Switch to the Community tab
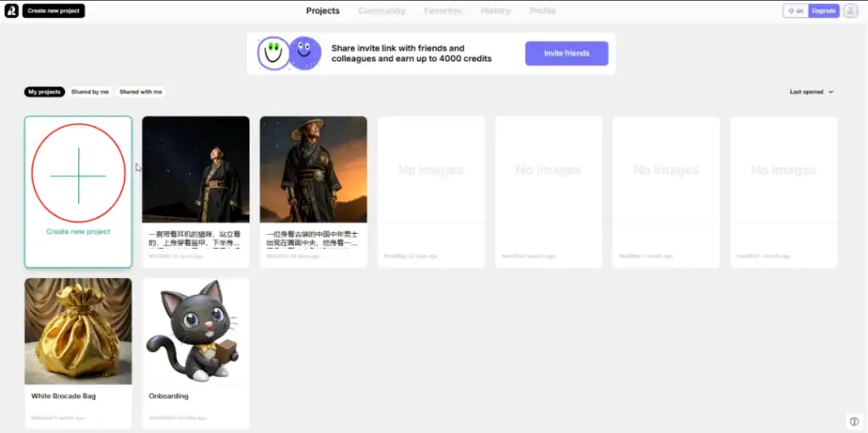The height and width of the screenshot is (433, 868). click(381, 11)
